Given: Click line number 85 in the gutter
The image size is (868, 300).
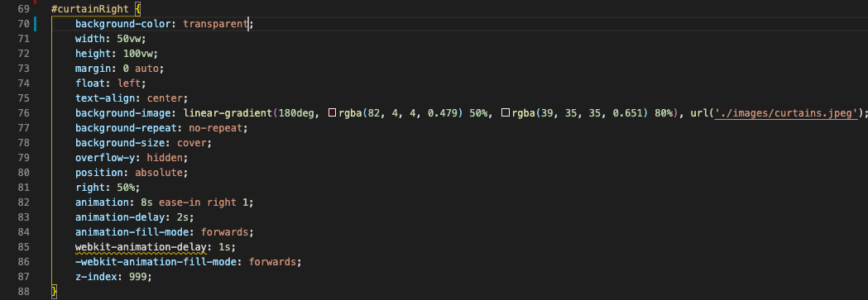Looking at the screenshot, I should point(23,247).
